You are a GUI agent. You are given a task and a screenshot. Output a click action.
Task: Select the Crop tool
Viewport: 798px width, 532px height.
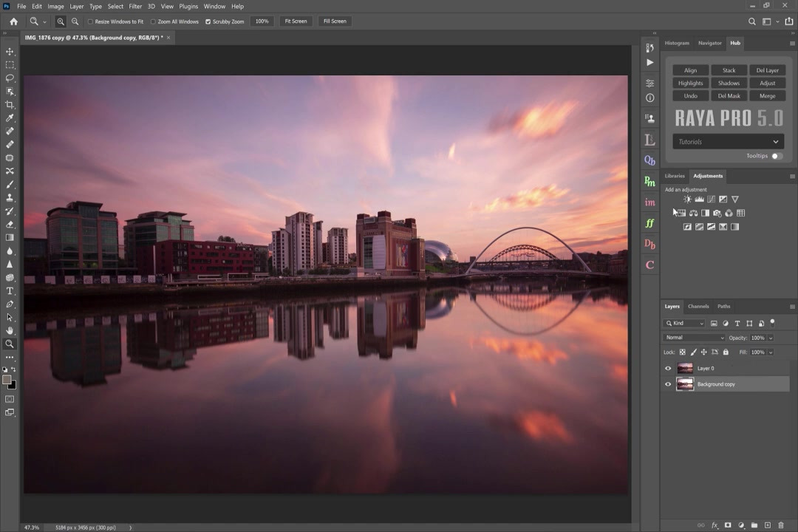point(10,105)
